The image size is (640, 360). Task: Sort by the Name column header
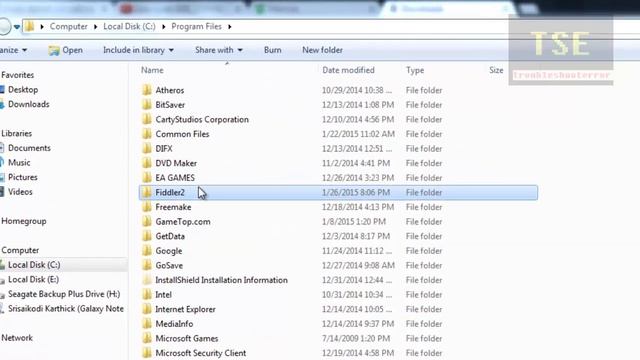pyautogui.click(x=152, y=70)
